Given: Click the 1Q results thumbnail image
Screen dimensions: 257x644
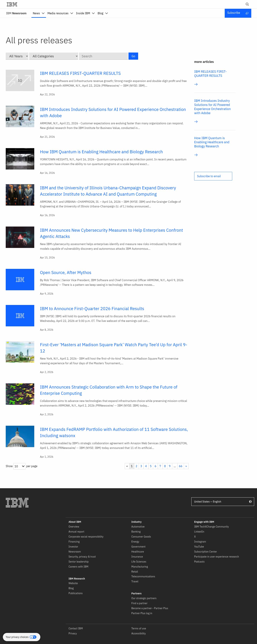Looking at the screenshot, I should click(20, 80).
